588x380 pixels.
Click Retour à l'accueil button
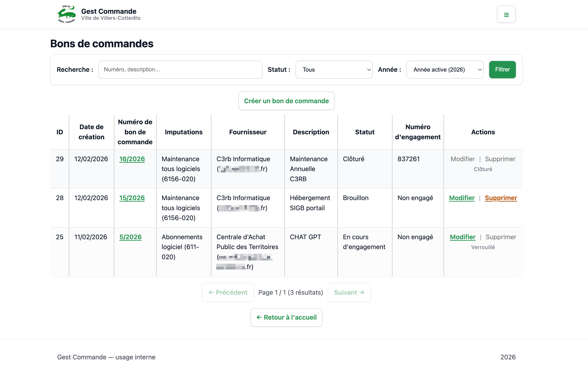click(286, 317)
